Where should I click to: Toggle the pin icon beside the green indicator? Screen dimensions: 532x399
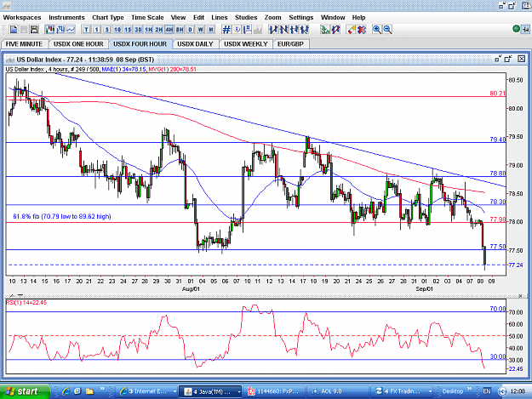tap(525, 30)
